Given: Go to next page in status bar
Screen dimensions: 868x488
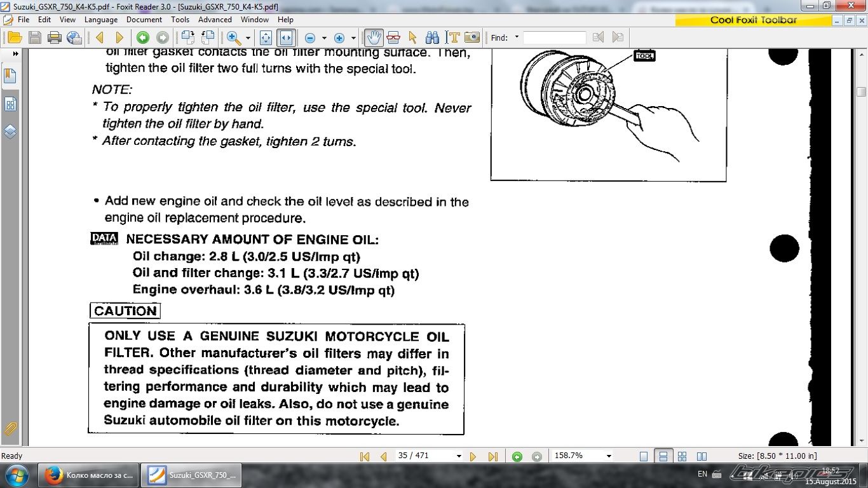Looking at the screenshot, I should [473, 456].
